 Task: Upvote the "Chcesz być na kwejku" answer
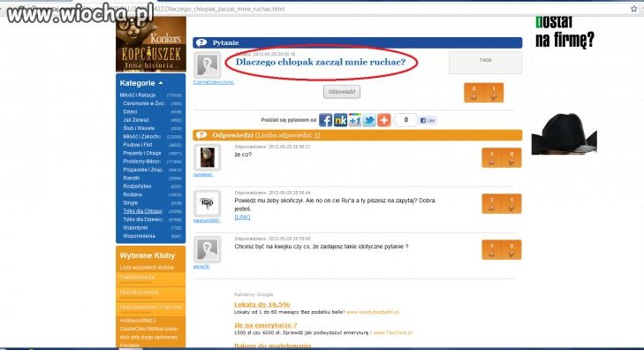(491, 250)
